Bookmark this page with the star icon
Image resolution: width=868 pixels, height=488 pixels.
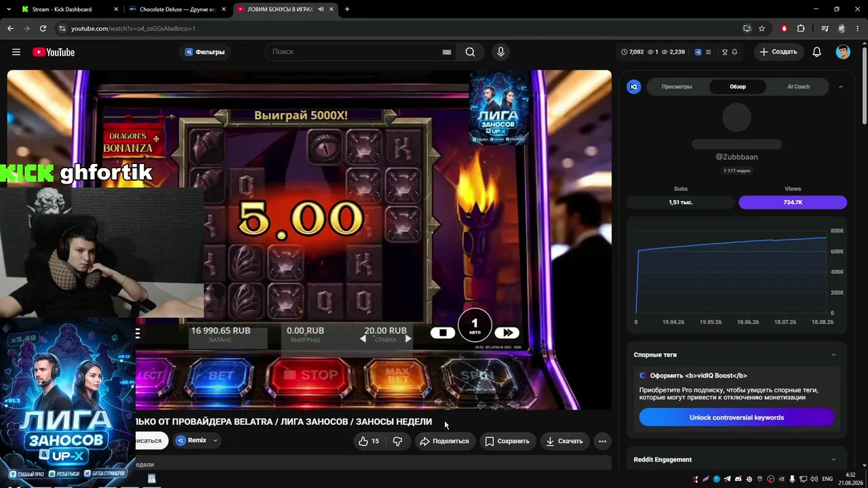(x=762, y=28)
